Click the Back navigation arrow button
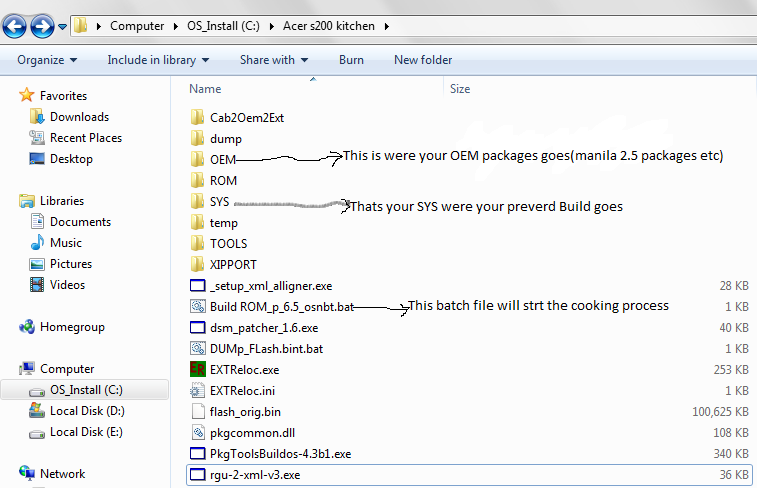The height and width of the screenshot is (493, 757). (x=16, y=23)
